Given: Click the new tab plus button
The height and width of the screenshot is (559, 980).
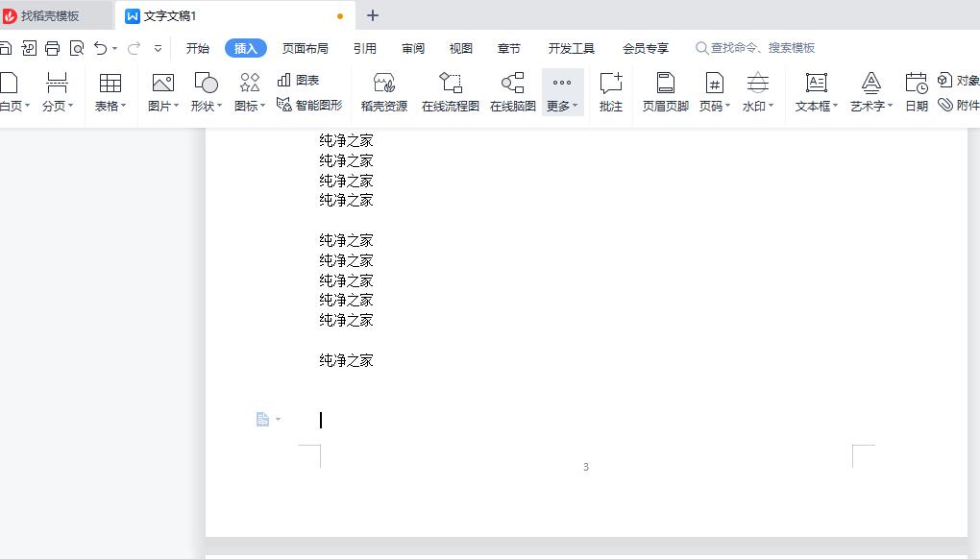Looking at the screenshot, I should [x=373, y=15].
